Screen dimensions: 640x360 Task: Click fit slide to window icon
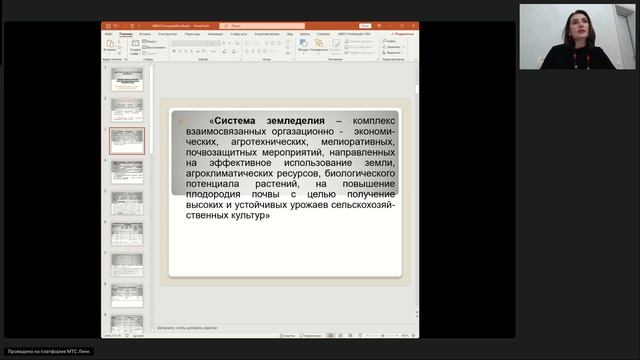point(413,336)
